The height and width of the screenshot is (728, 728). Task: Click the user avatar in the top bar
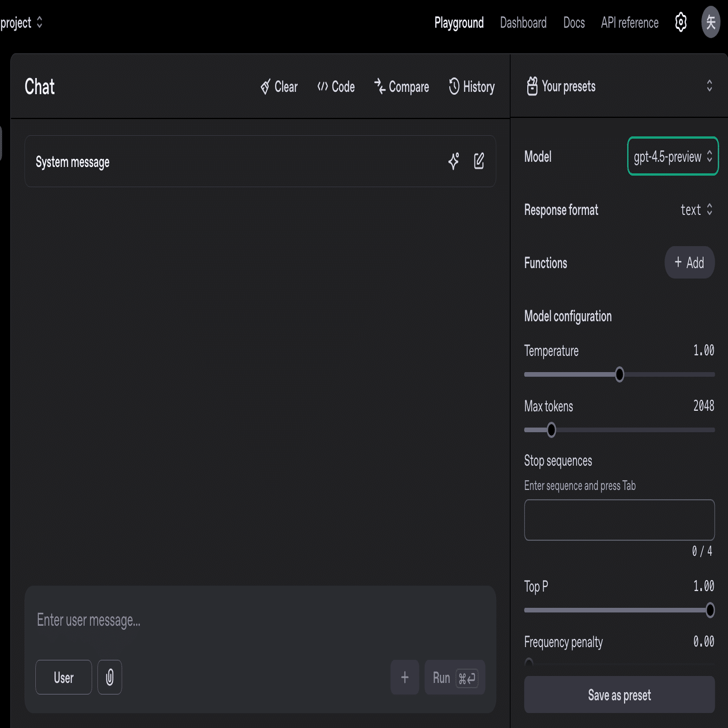pos(711,23)
